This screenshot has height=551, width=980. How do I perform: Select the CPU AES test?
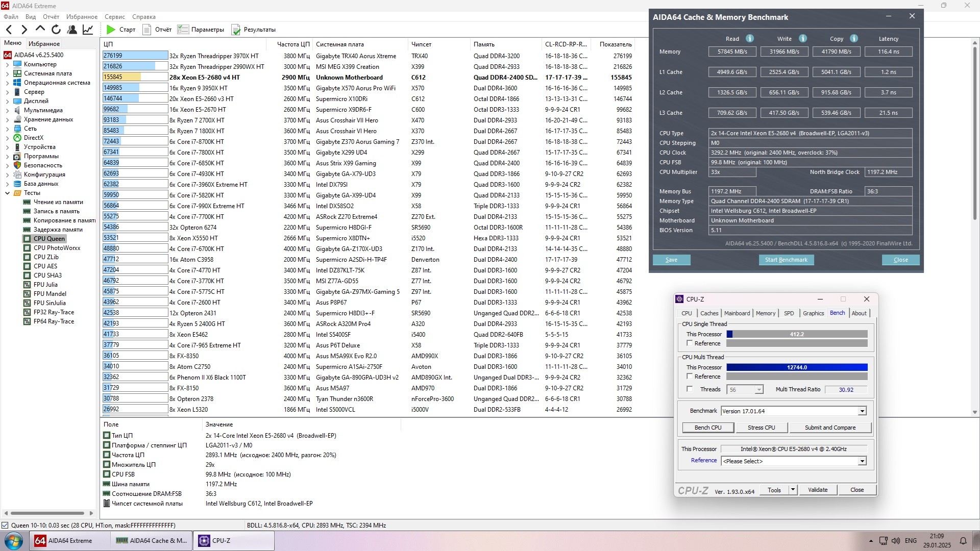click(45, 266)
